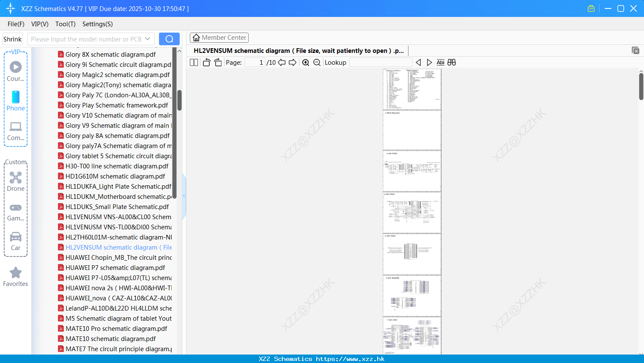Viewport: 644px width, 363px height.
Task: Open the VIP(V) menu
Action: [40, 24]
